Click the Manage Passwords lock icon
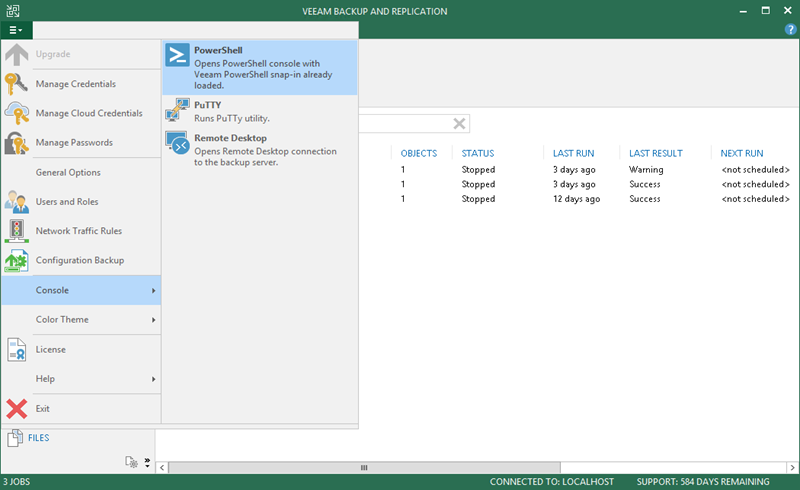The image size is (800, 490). click(x=16, y=142)
